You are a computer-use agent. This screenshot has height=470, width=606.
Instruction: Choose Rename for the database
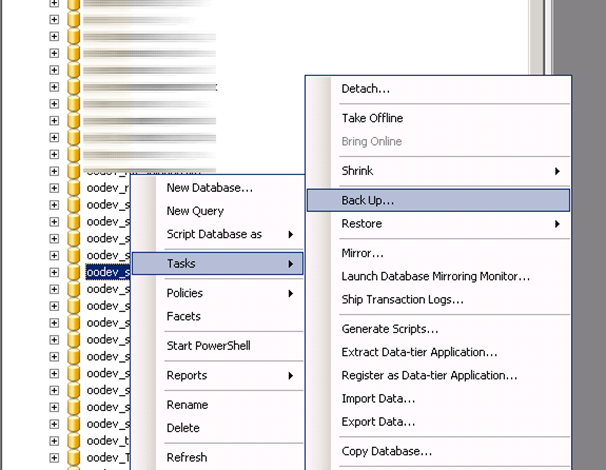[x=218, y=405]
